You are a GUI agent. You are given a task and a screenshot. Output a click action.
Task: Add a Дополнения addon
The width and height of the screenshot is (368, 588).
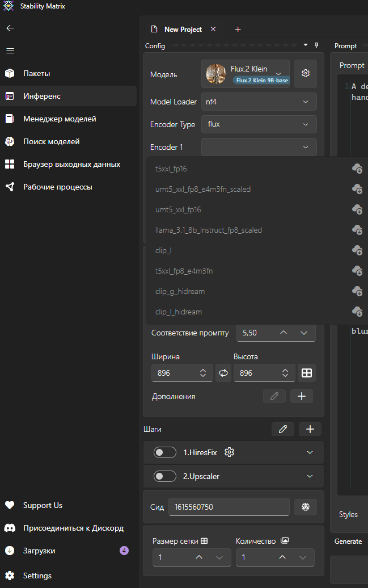[302, 396]
